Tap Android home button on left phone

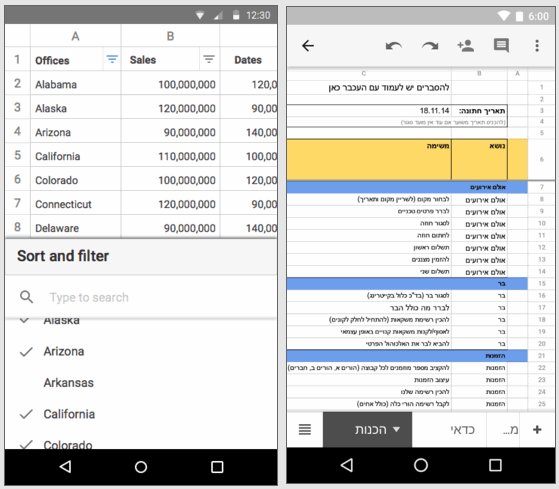point(141,467)
